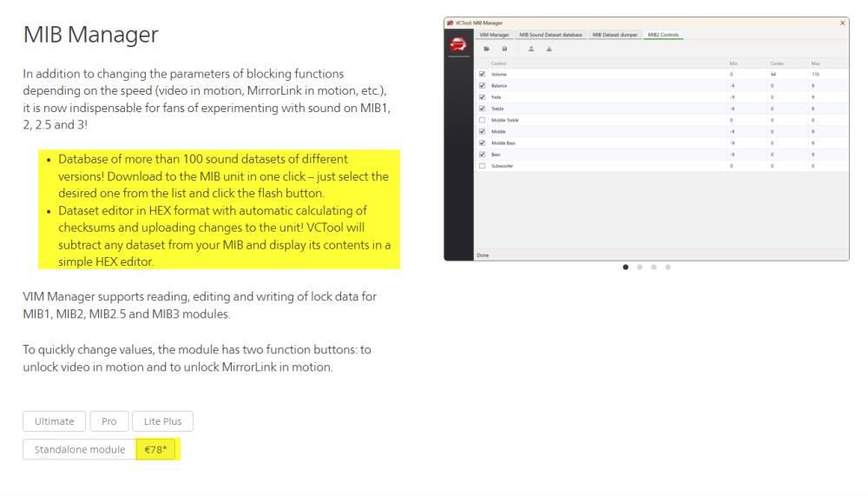Uncheck the Balance control checkbox
This screenshot has height=496, width=868.
tap(482, 86)
